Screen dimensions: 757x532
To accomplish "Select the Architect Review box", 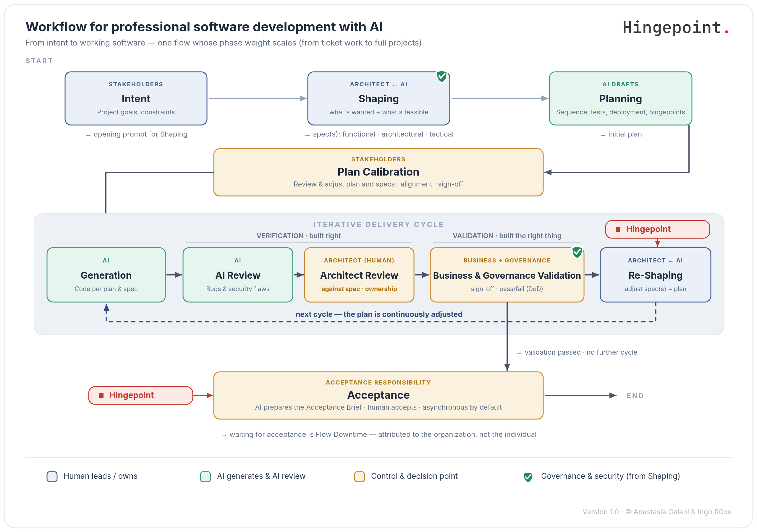I will tap(359, 275).
